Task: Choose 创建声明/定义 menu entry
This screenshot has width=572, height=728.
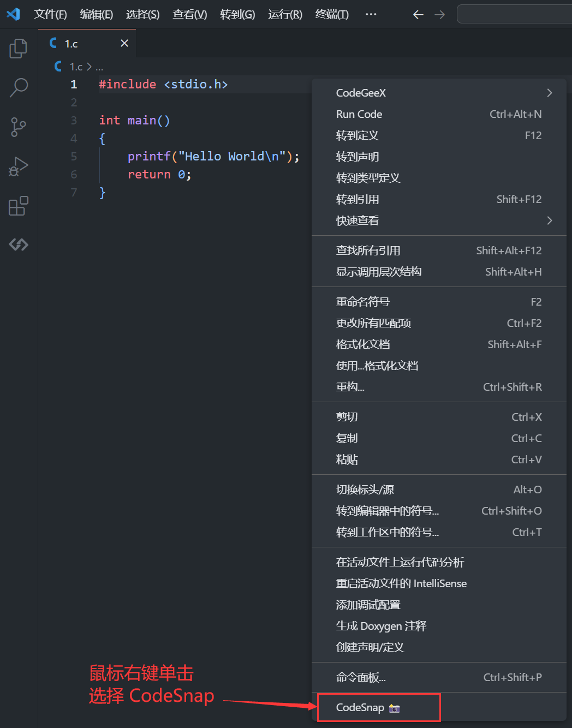Action: pyautogui.click(x=439, y=647)
